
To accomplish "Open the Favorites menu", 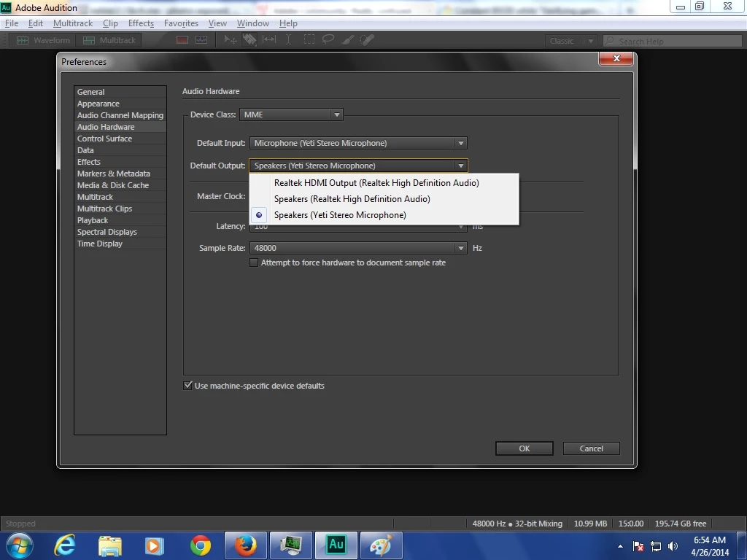I will (x=181, y=23).
